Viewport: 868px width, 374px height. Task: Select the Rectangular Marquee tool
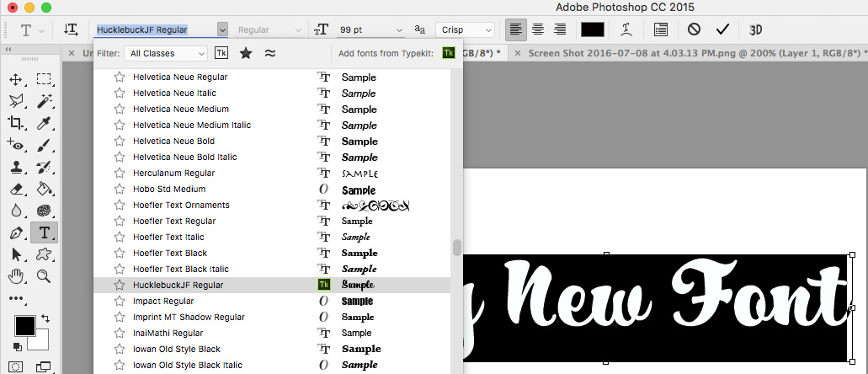click(x=44, y=79)
